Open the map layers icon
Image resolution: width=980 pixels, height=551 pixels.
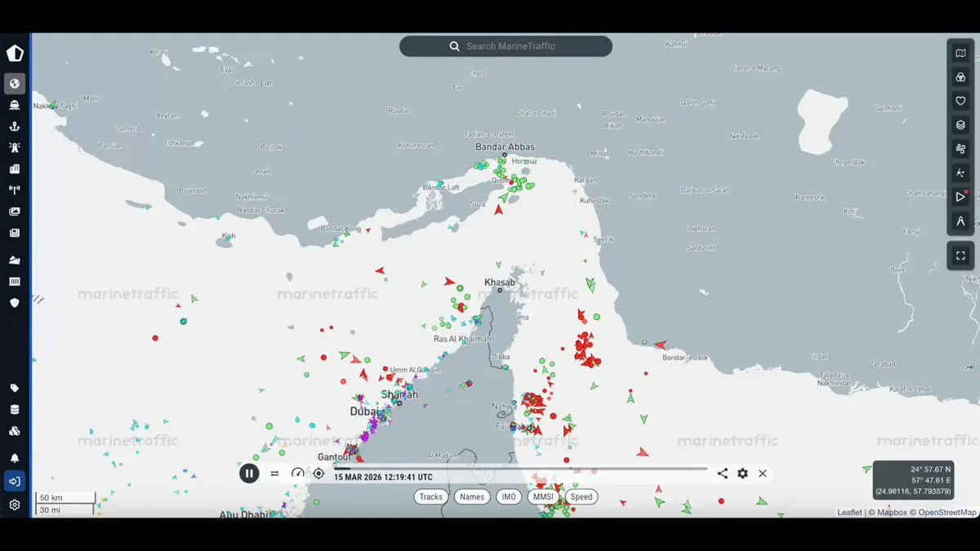click(960, 126)
